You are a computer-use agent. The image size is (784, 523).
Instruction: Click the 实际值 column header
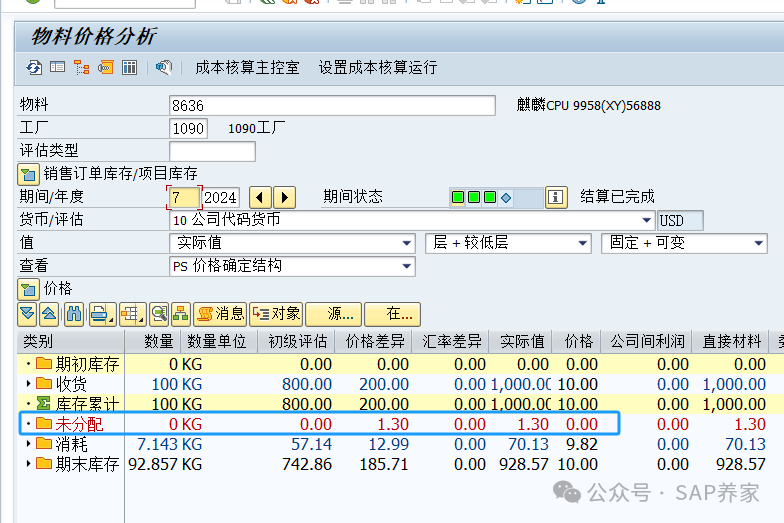[x=520, y=342]
